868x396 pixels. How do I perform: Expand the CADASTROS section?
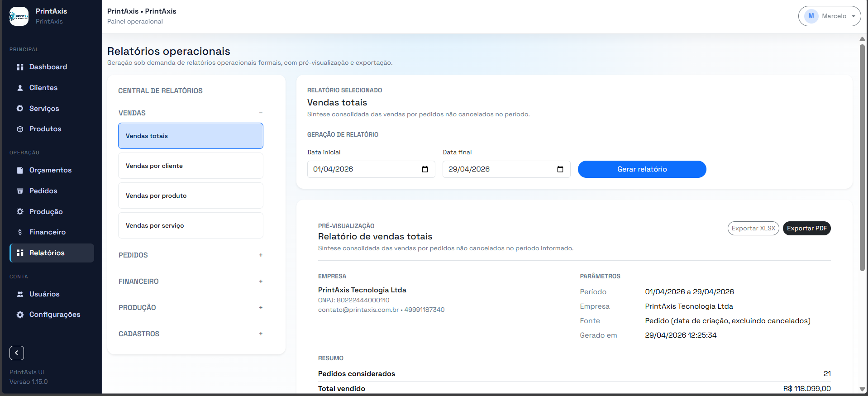pos(261,334)
